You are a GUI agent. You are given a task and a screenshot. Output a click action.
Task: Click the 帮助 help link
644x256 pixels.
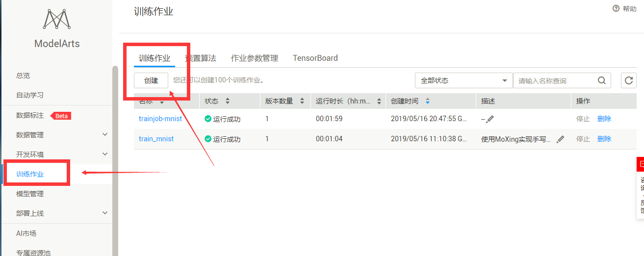point(630,9)
